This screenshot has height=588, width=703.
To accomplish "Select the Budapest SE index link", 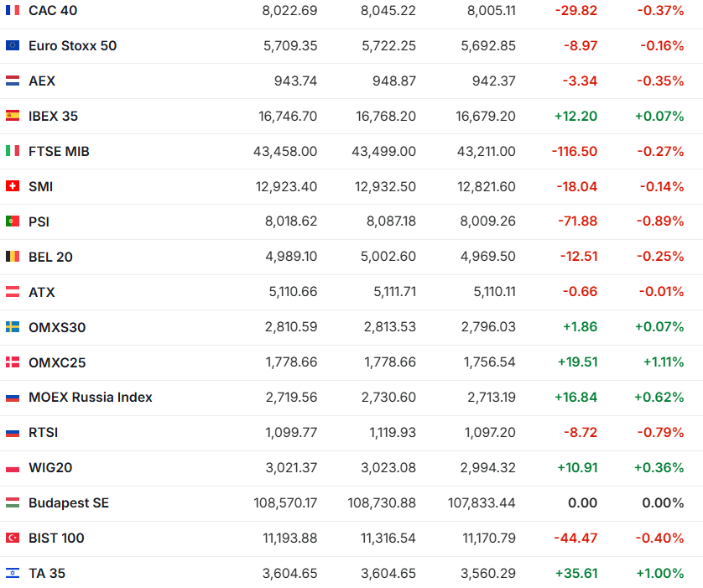I will [x=69, y=503].
